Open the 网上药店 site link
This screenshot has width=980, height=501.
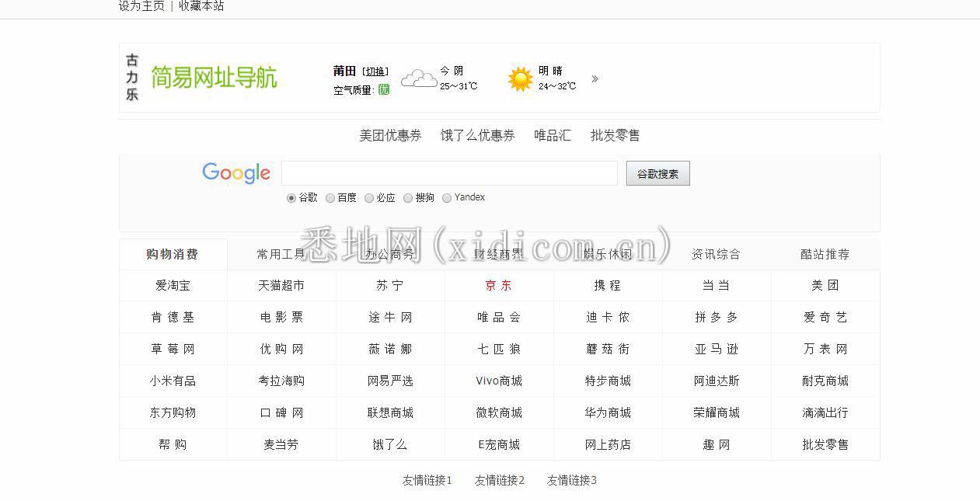click(608, 445)
